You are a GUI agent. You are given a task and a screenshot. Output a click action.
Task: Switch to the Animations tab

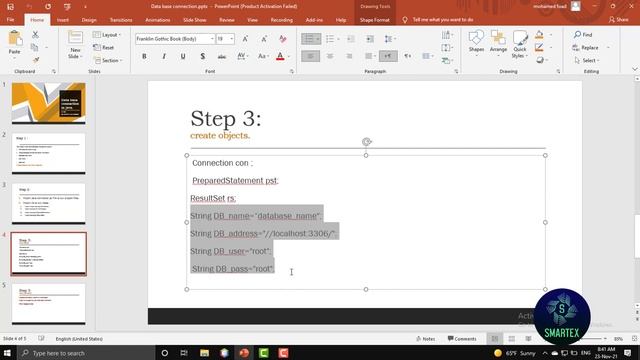tap(158, 20)
